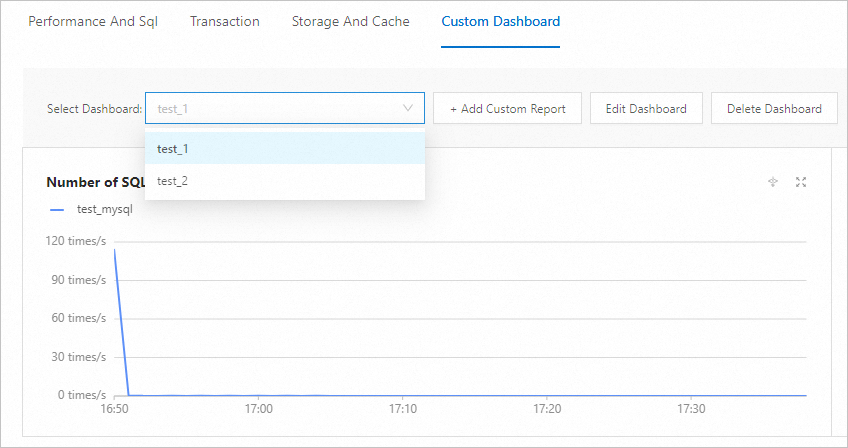
Task: Click the 17:30 time label on x-axis
Action: point(691,409)
